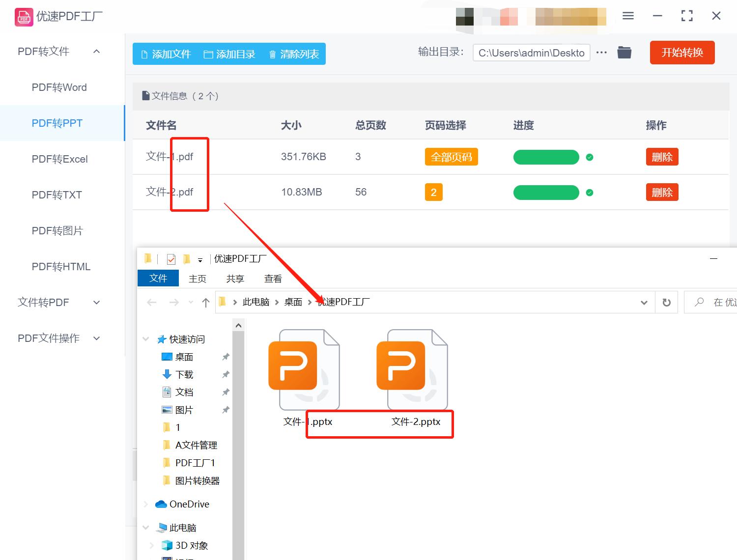Click the checkbox icon in Explorer quick access toolbar

click(171, 259)
